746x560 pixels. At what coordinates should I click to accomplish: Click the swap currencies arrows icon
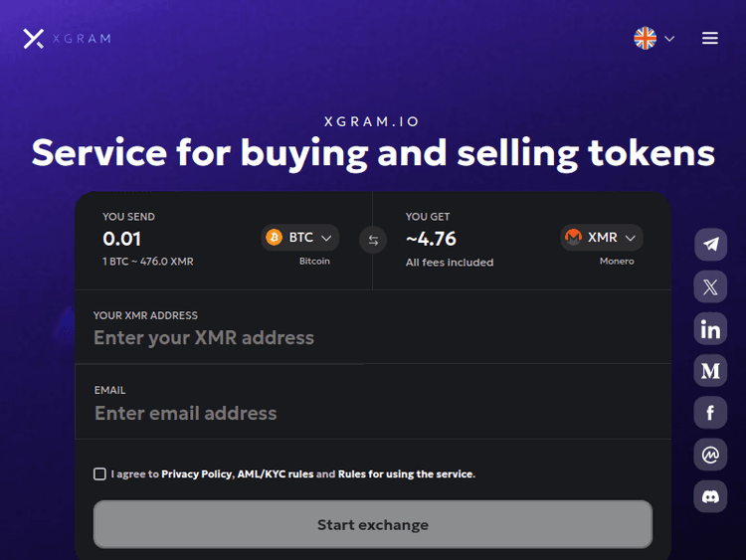pos(373,240)
